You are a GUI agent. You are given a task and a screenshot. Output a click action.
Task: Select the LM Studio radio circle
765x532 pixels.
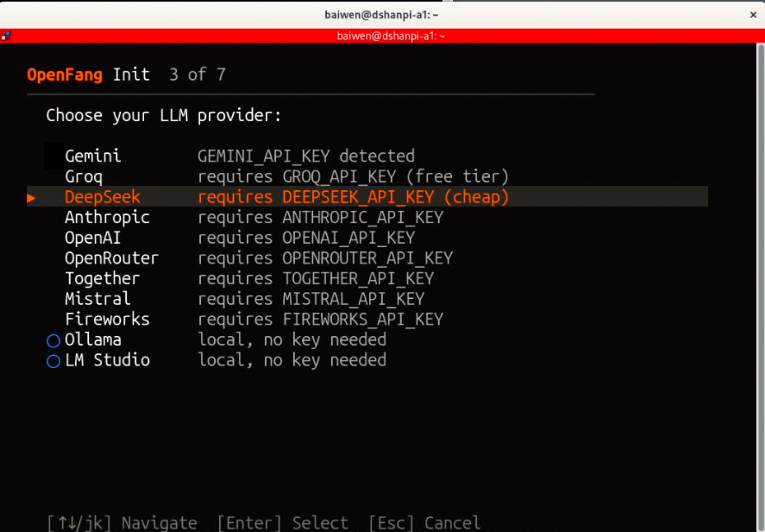54,361
